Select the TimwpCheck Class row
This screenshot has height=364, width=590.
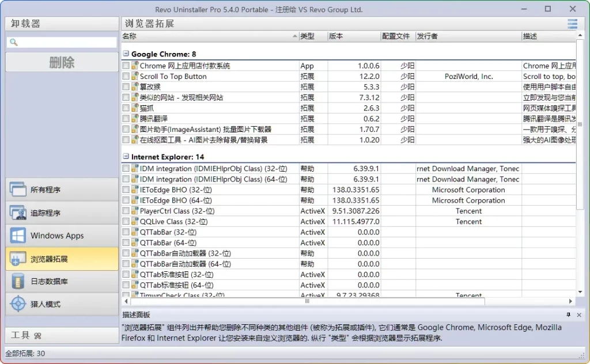(x=349, y=294)
